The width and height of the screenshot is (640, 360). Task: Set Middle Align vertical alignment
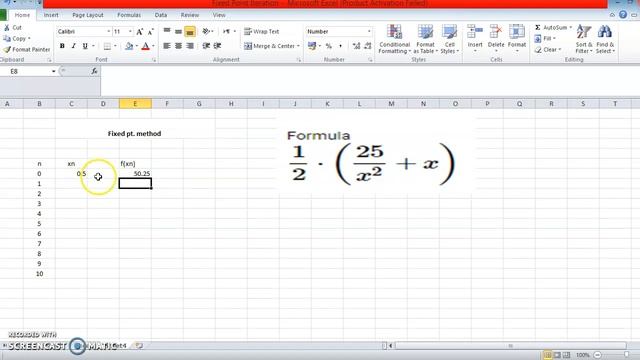click(x=178, y=31)
